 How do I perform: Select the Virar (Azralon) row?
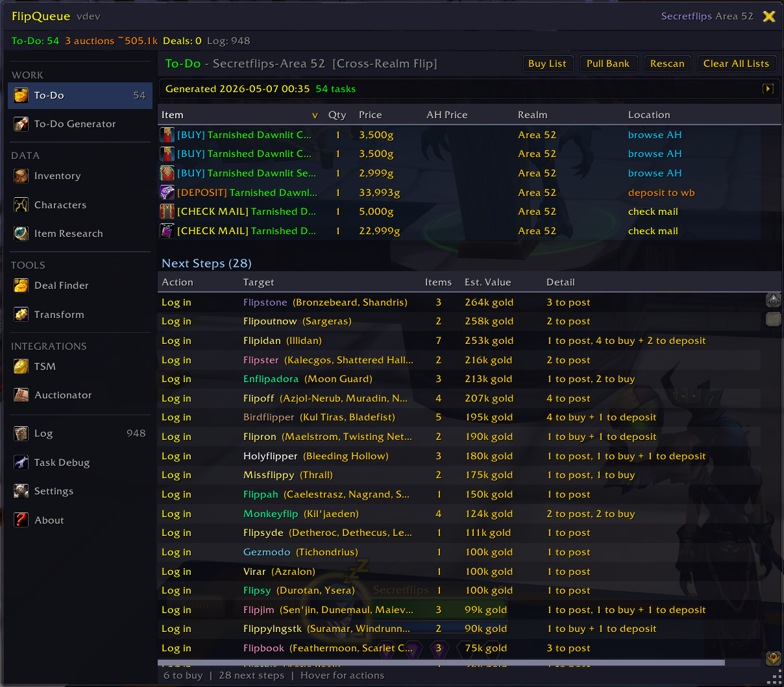[x=459, y=572]
